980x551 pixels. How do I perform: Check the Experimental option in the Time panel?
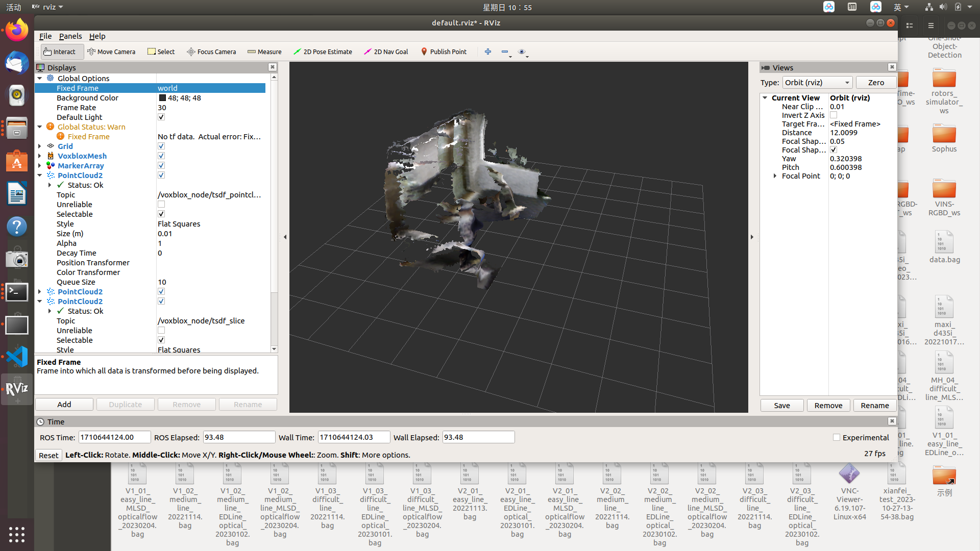[837, 437]
